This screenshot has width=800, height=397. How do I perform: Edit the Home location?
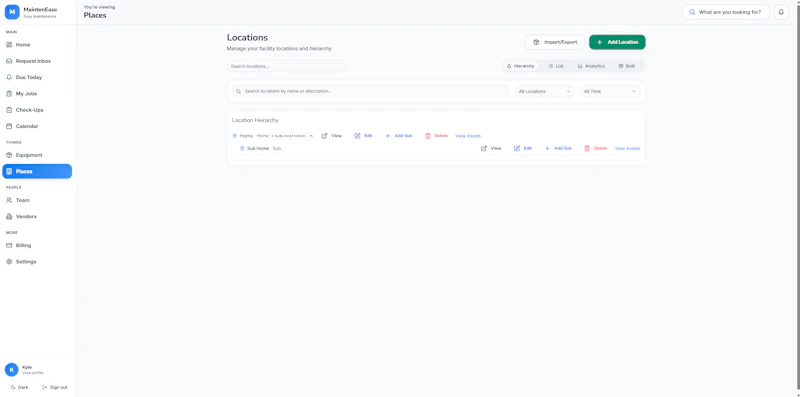363,136
